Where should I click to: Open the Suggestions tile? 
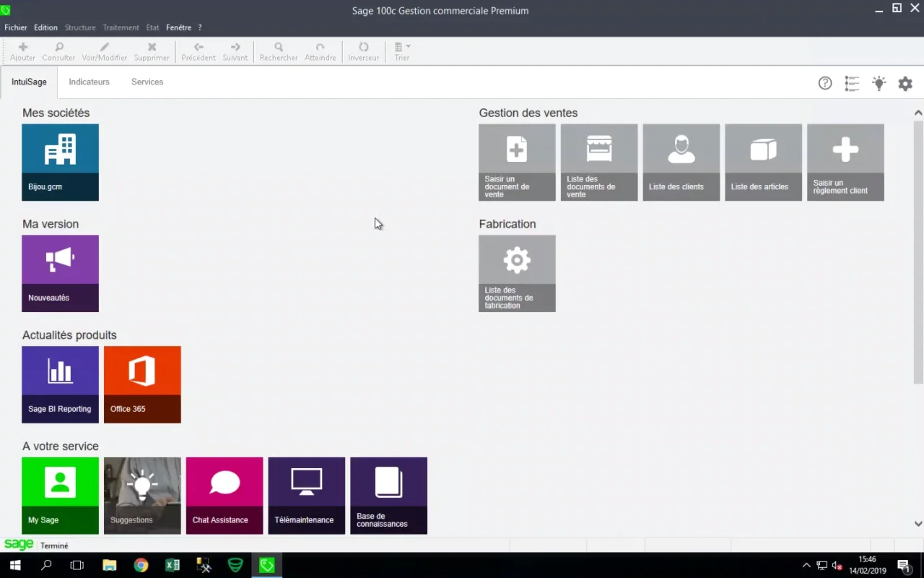click(x=142, y=496)
